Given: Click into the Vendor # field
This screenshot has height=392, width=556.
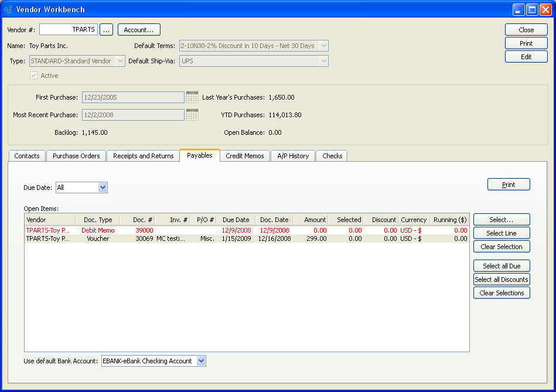Looking at the screenshot, I should coord(68,29).
